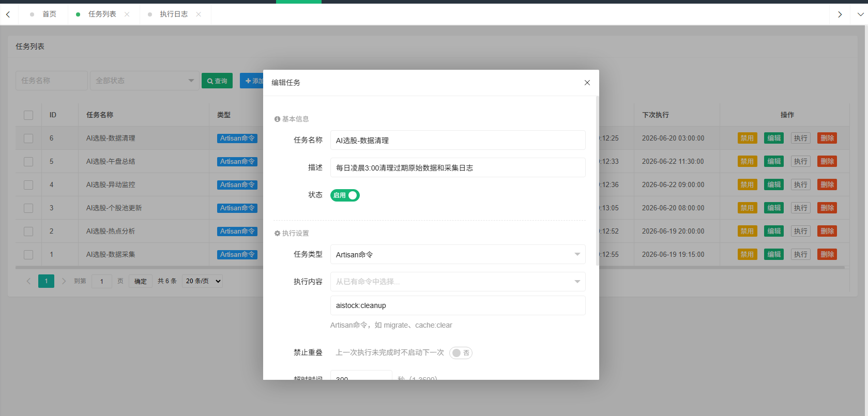Close the 执行日志 tab

coord(199,14)
